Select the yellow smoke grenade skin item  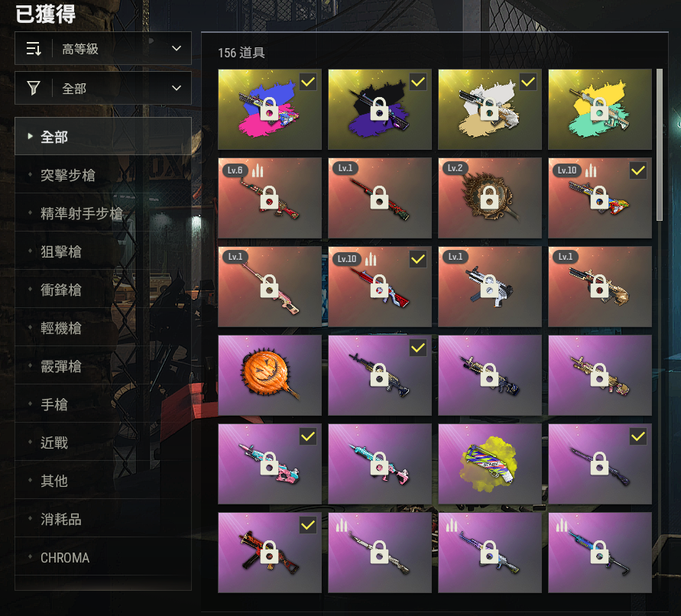click(x=490, y=464)
